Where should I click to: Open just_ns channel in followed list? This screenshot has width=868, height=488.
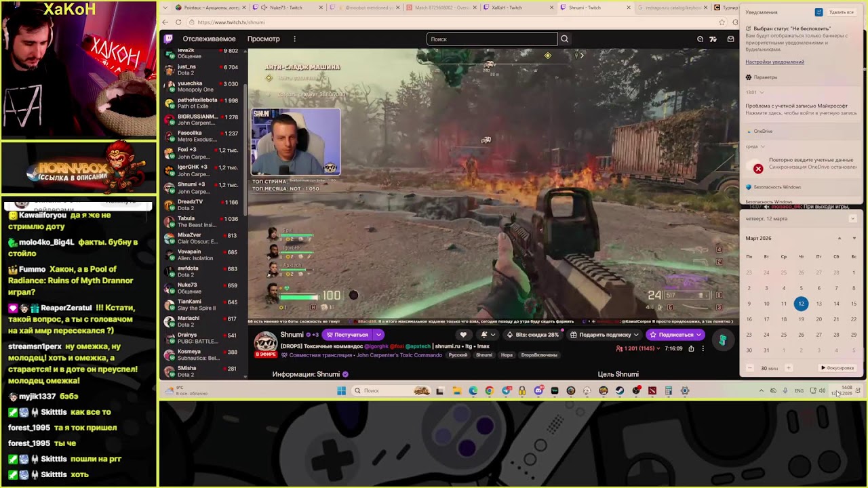pyautogui.click(x=203, y=70)
